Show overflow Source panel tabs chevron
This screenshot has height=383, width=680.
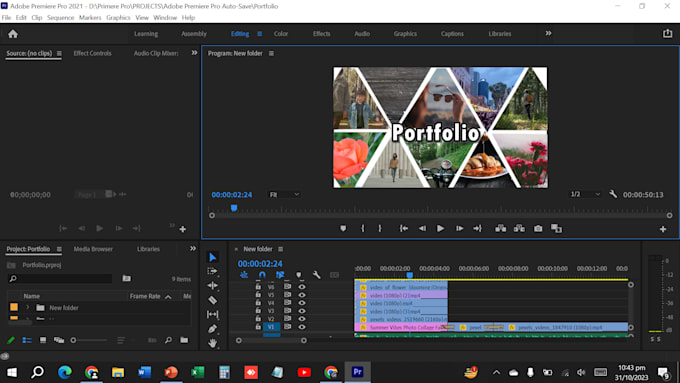click(194, 53)
